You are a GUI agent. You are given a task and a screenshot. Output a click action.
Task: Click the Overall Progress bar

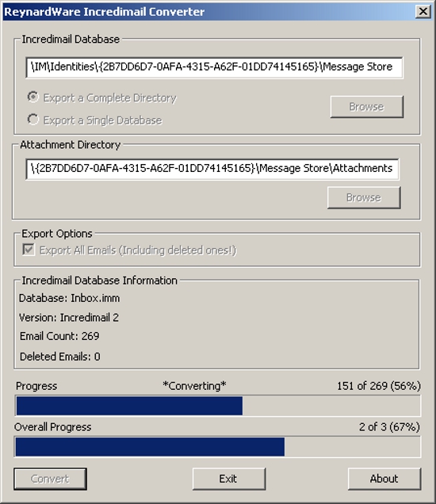tap(217, 447)
